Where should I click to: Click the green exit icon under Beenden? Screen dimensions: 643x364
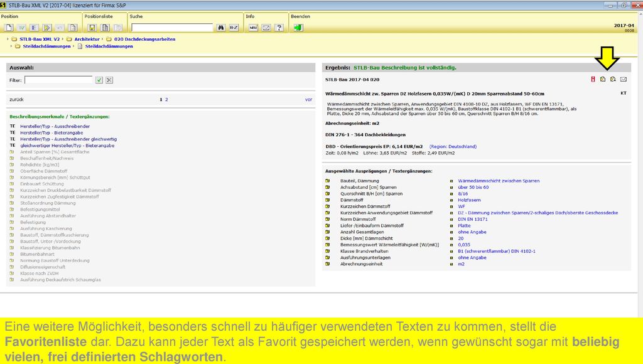tap(298, 28)
